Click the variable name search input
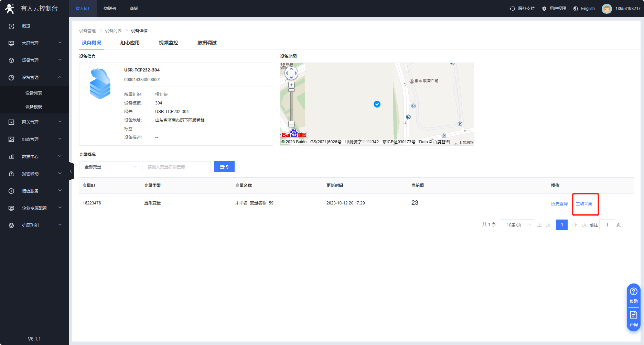Image resolution: width=644 pixels, height=345 pixels. click(176, 167)
